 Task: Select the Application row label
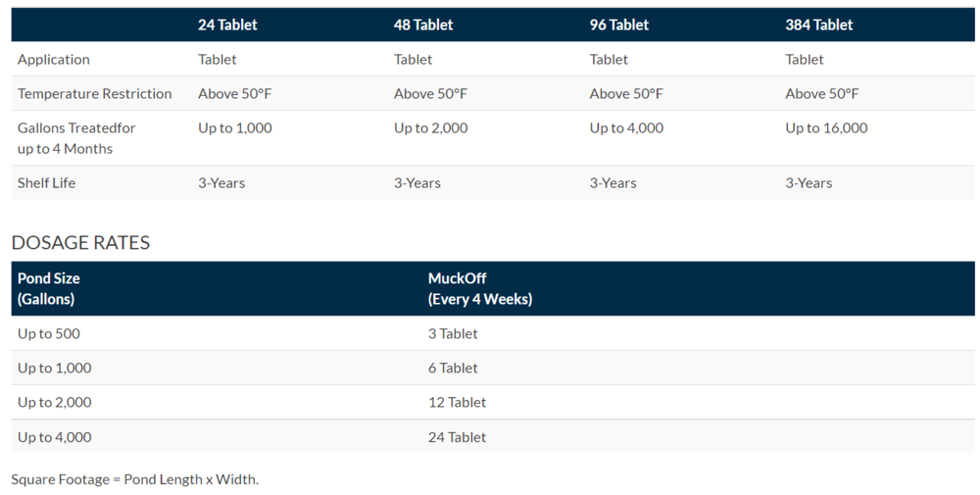[x=54, y=60]
